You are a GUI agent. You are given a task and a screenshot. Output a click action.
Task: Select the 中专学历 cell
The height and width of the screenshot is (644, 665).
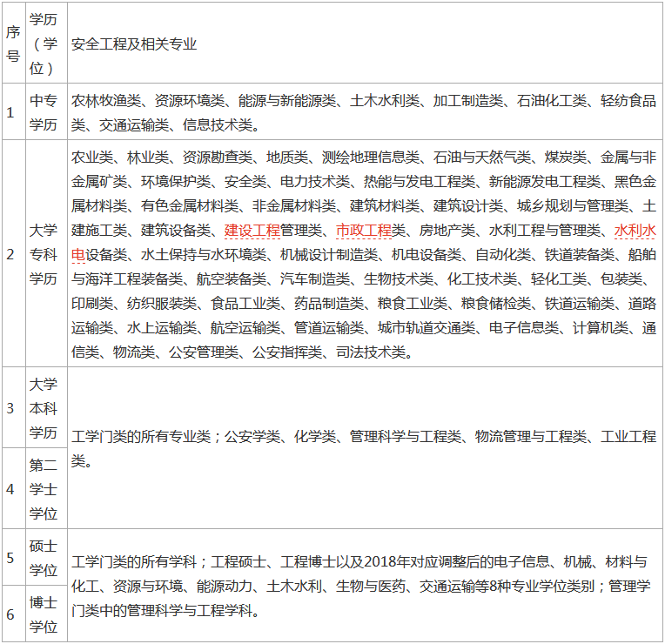coord(44,112)
